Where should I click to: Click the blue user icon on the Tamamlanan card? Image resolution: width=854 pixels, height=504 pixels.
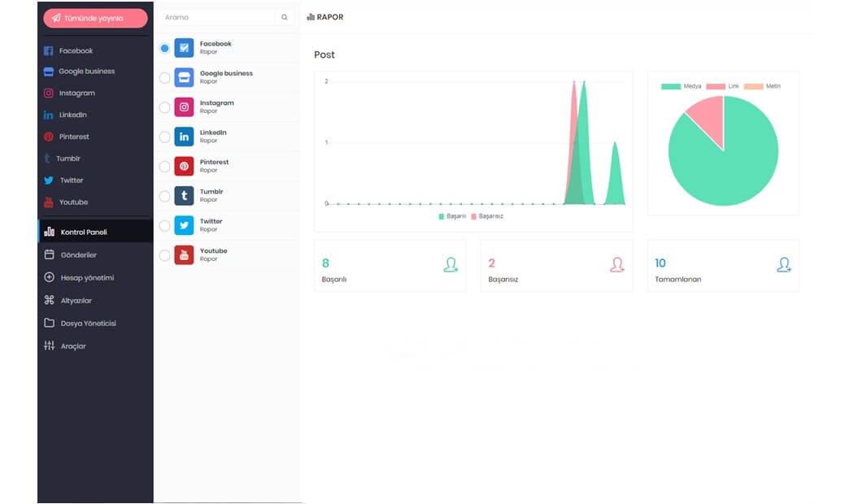[784, 265]
